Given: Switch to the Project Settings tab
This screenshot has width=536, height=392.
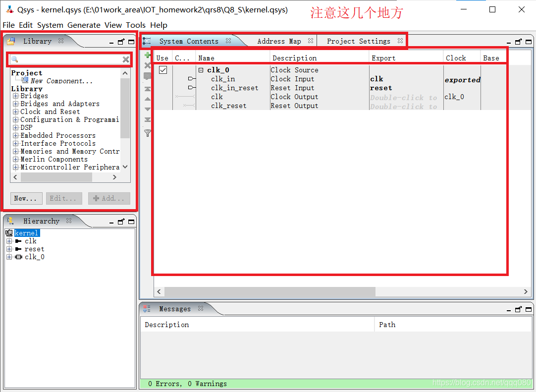Looking at the screenshot, I should click(358, 41).
